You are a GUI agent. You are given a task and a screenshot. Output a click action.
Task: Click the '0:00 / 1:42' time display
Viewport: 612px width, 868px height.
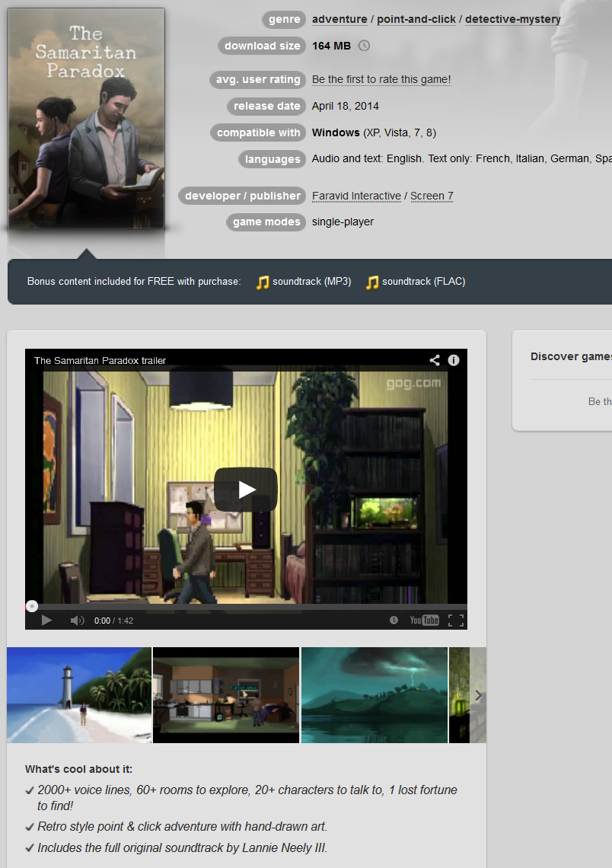(113, 621)
